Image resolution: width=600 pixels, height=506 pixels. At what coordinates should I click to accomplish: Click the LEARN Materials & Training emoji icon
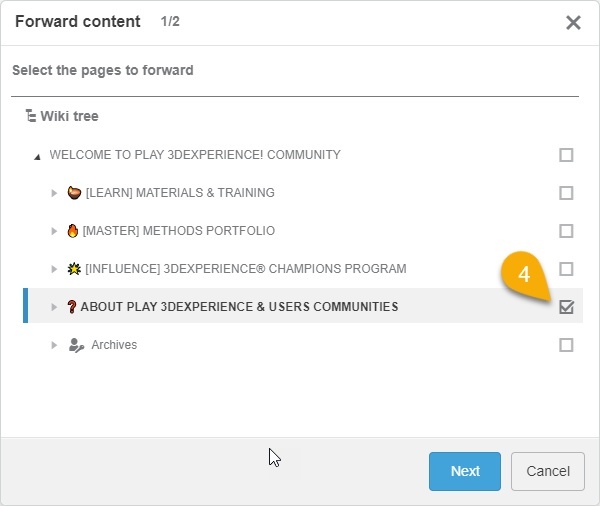[x=73, y=192]
